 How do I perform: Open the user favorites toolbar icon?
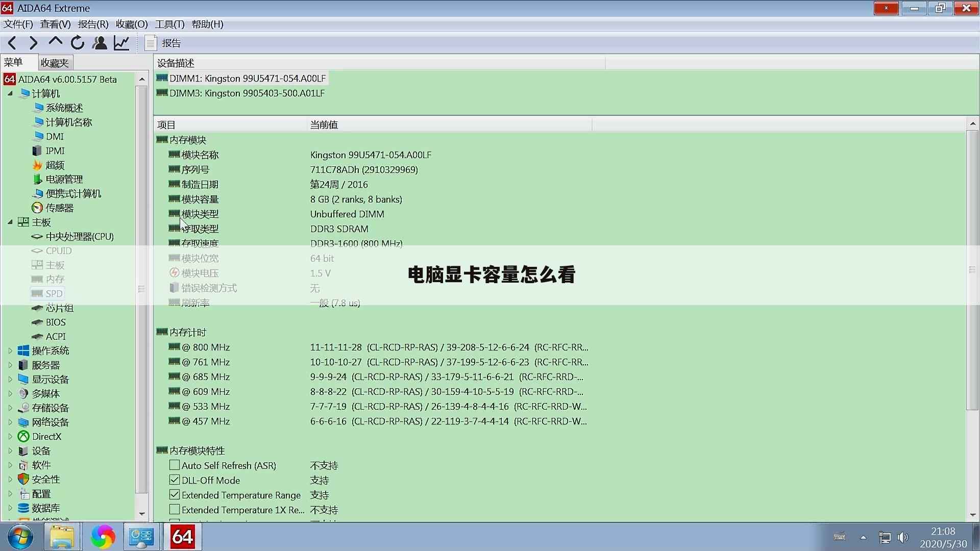100,43
